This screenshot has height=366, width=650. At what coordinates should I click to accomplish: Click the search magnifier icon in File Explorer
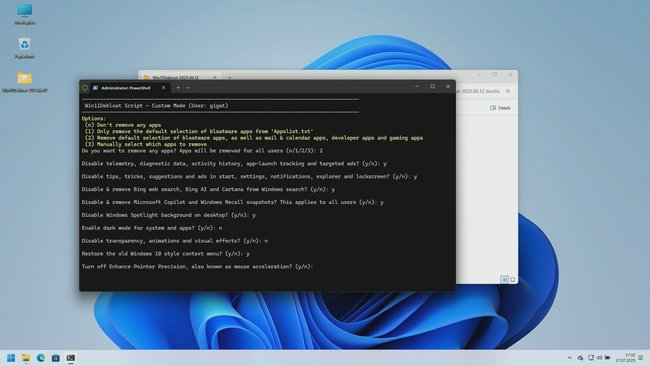coord(508,91)
